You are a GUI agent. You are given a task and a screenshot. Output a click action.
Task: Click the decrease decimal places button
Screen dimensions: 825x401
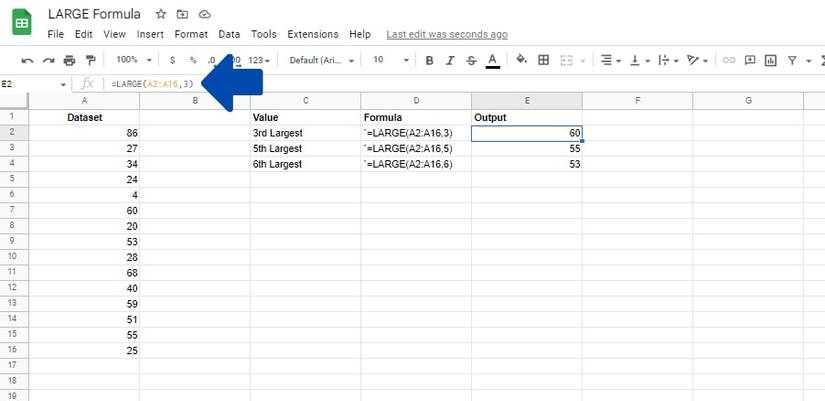tap(212, 61)
